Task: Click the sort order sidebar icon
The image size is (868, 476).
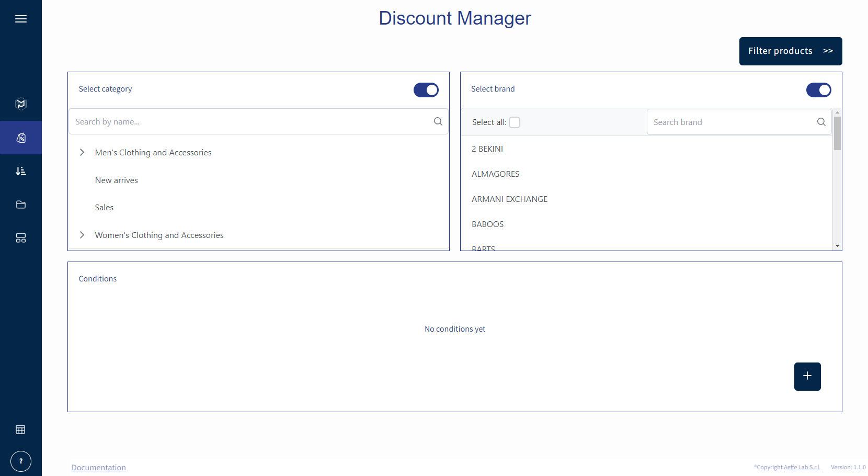Action: 21,171
